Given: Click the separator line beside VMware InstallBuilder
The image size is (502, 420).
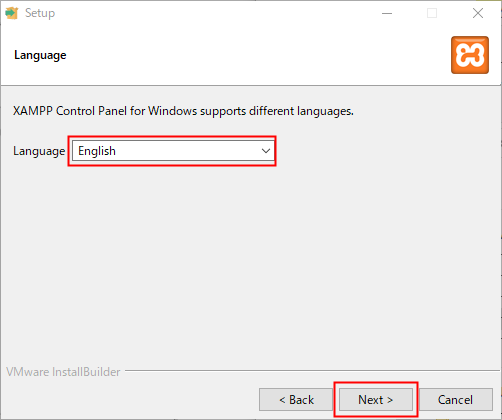Looking at the screenshot, I should pos(312,370).
